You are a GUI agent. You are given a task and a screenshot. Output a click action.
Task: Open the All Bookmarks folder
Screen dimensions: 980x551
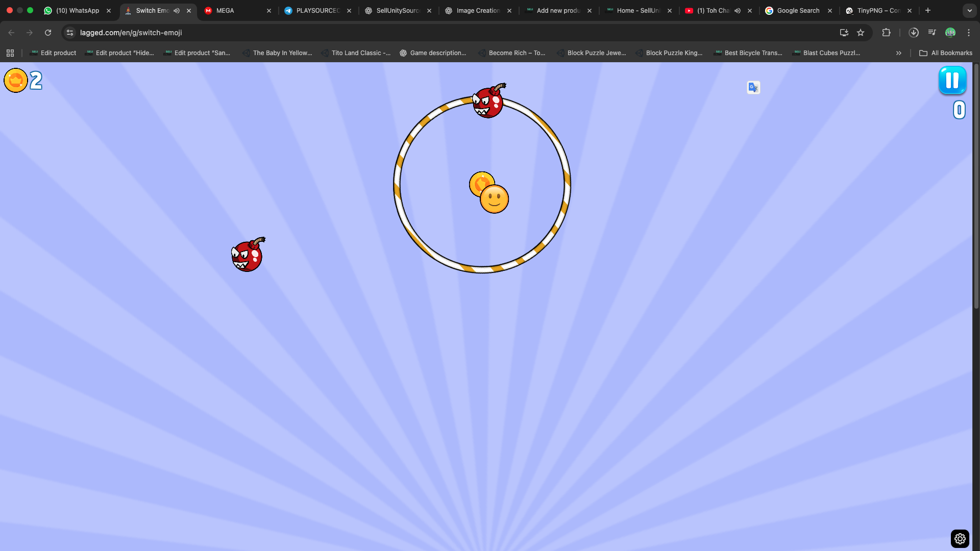946,53
